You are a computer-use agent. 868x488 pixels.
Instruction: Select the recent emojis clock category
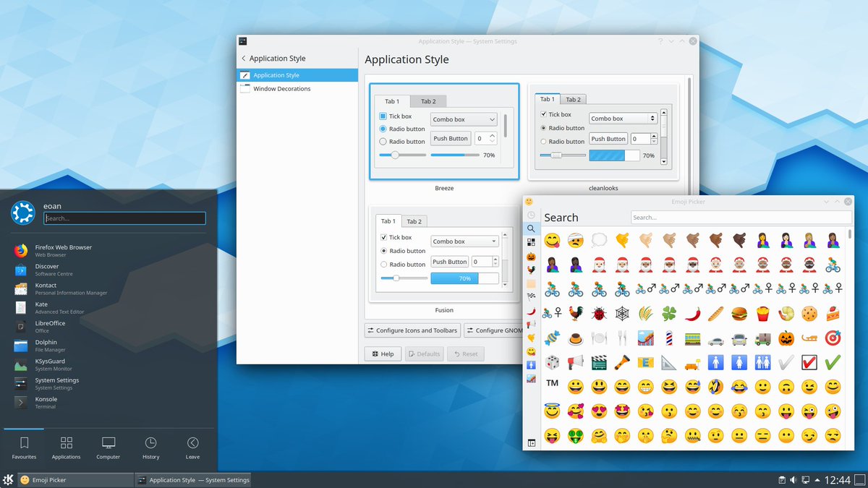click(x=531, y=215)
